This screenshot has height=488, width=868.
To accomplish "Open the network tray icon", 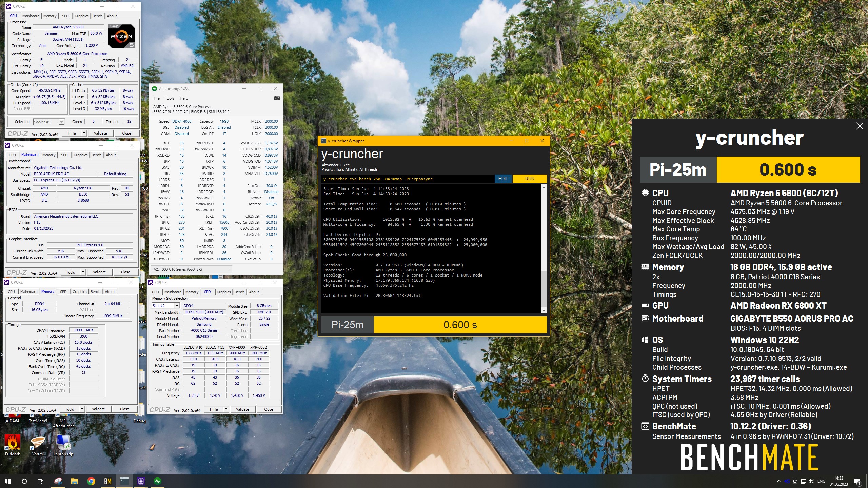I will (803, 481).
